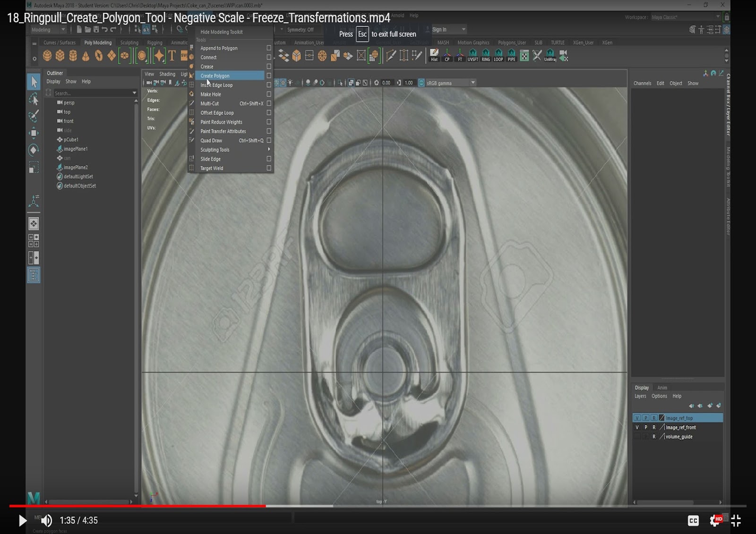
Task: Click the LOOP shelf icon
Action: (498, 56)
